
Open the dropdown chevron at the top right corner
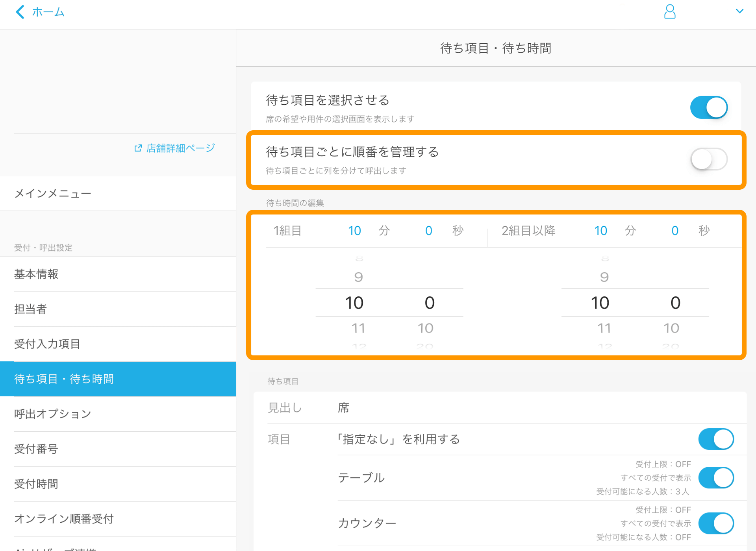tap(740, 11)
